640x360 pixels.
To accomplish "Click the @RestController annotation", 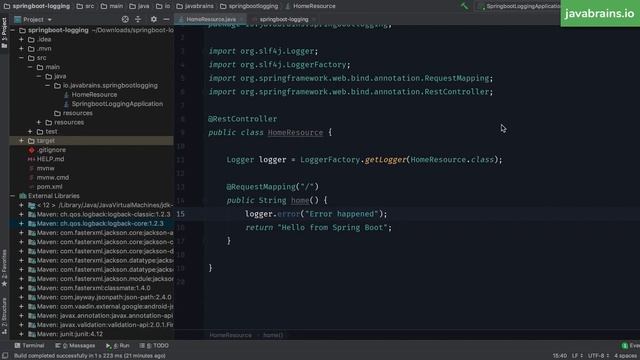I will point(242,119).
